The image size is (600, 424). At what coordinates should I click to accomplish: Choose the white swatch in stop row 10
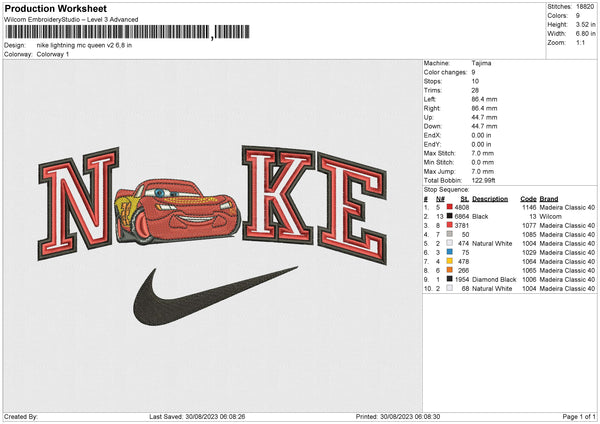click(x=449, y=288)
